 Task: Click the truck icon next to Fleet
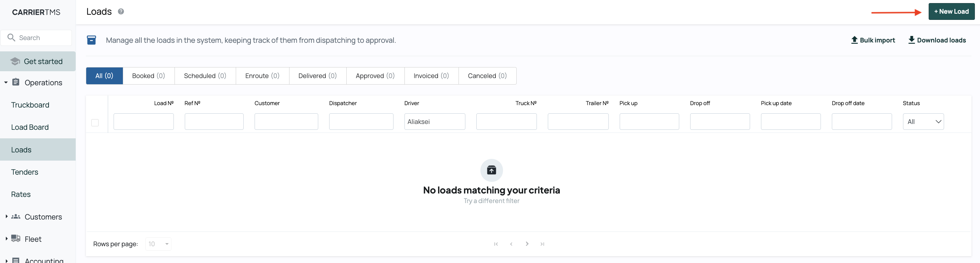tap(16, 239)
